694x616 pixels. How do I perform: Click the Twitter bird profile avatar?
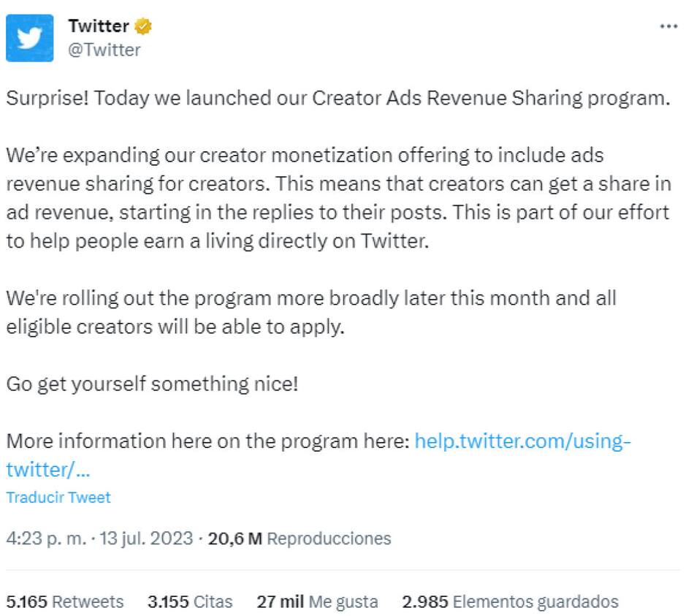(30, 38)
